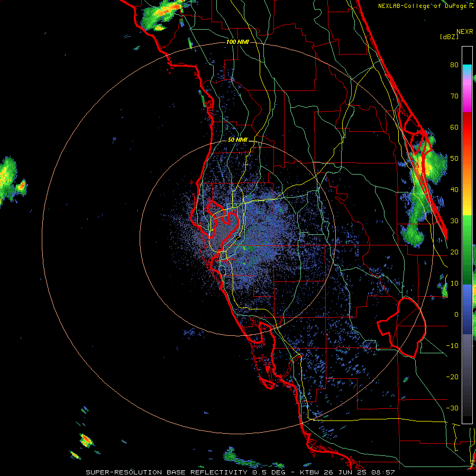Click the KTBW 26 JUN 25 08:57 timestamp
This screenshot has height=476, width=476.
click(x=347, y=472)
